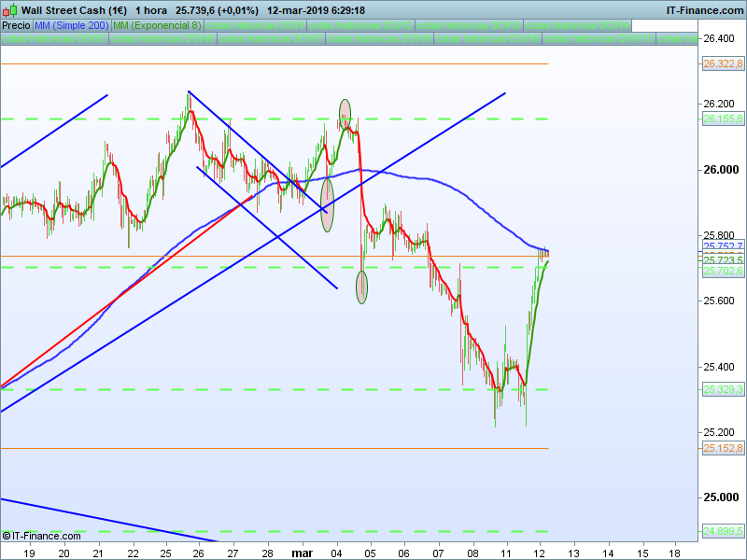Select the cotas historicas DOW2 legend tab

pyautogui.click(x=360, y=25)
